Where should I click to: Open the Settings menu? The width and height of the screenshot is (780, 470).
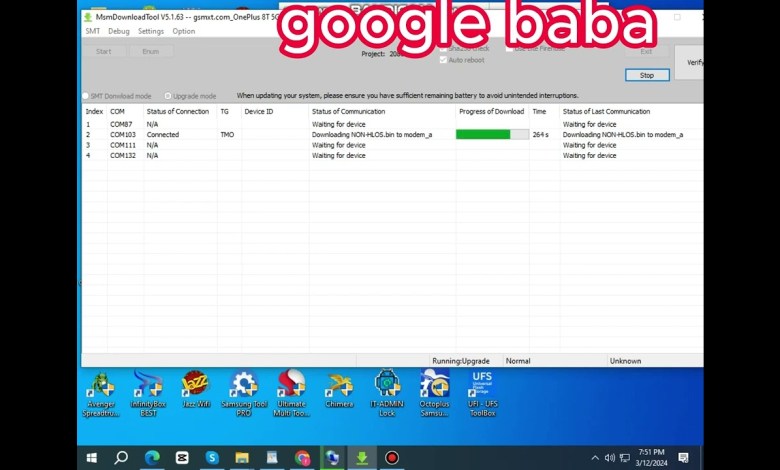151,31
